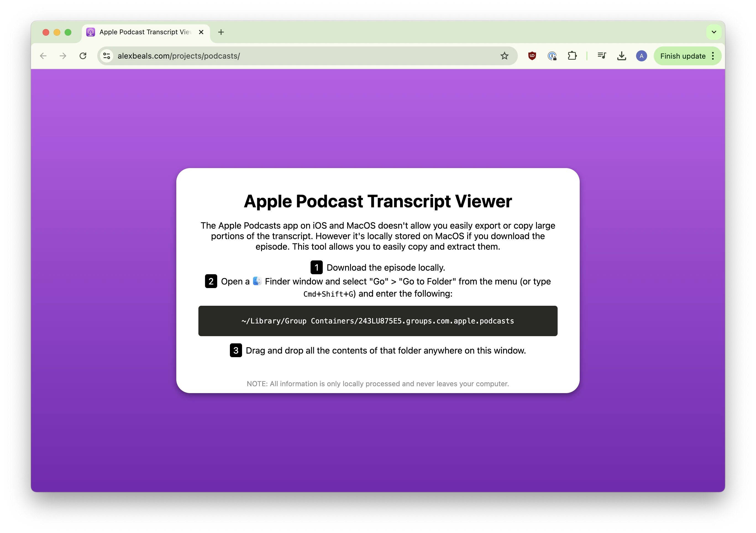
Task: Click the Library Group Containers path code block
Action: click(x=378, y=321)
